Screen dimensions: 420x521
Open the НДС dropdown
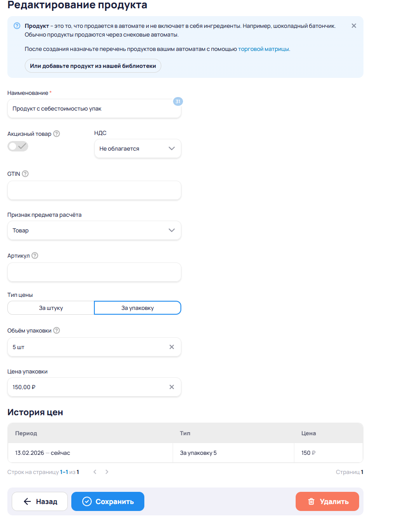137,148
